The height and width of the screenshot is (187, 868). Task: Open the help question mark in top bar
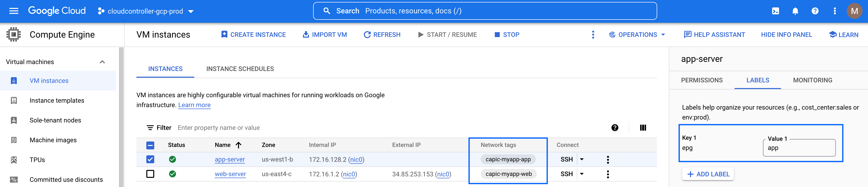click(815, 11)
